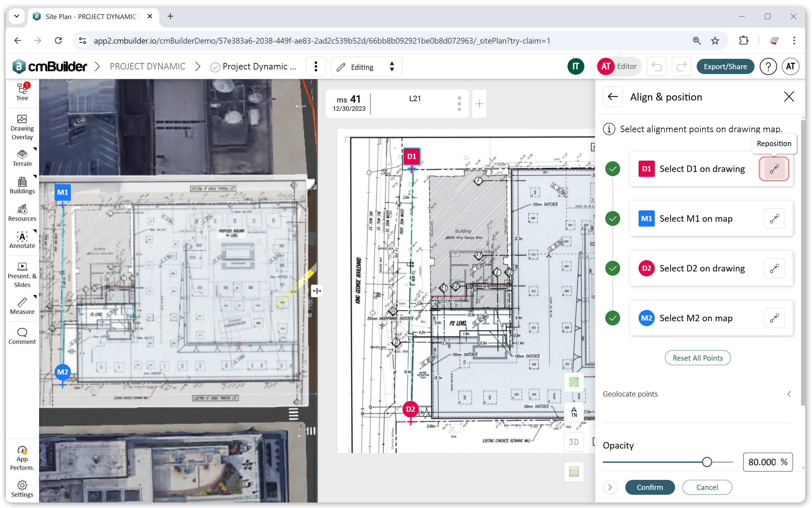
Task: Close the Align & position panel
Action: point(788,97)
